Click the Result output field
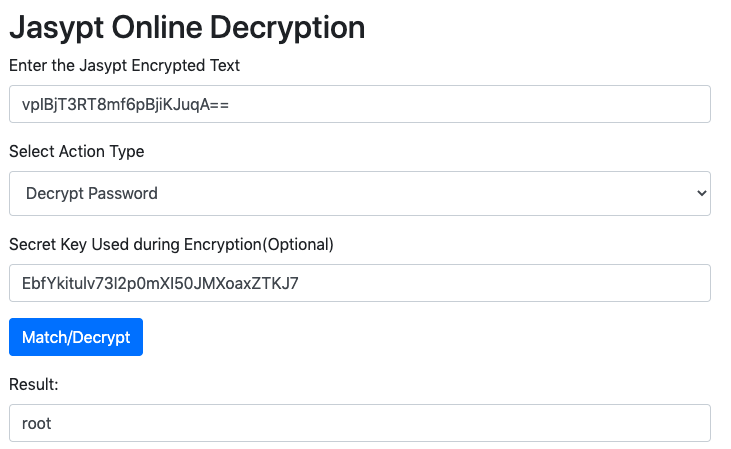The width and height of the screenshot is (731, 449). click(359, 423)
